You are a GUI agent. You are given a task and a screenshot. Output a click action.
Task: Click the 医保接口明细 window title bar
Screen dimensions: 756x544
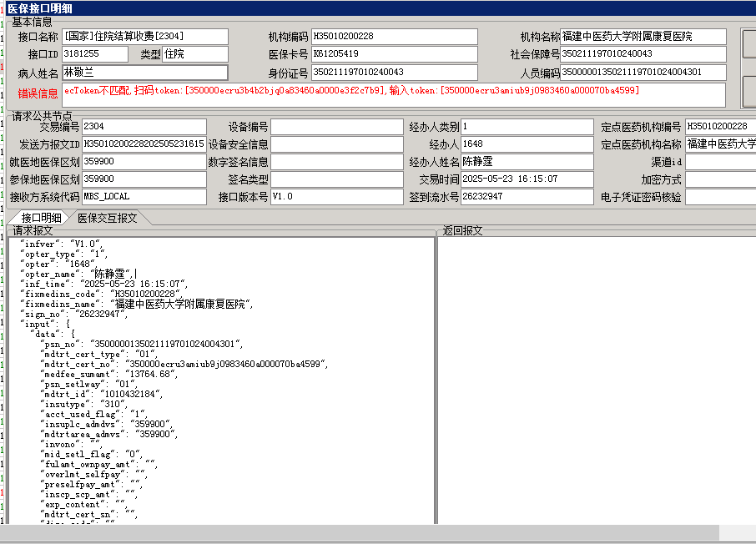coord(381,8)
